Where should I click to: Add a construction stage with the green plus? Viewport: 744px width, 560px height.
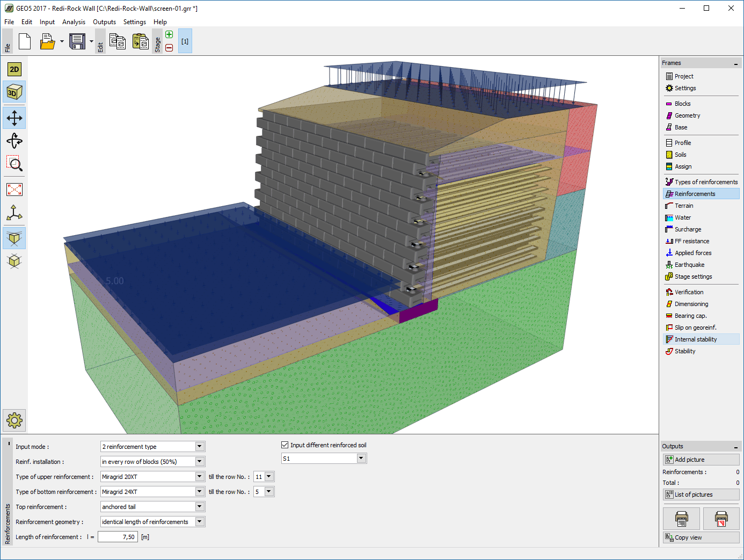[x=169, y=35]
